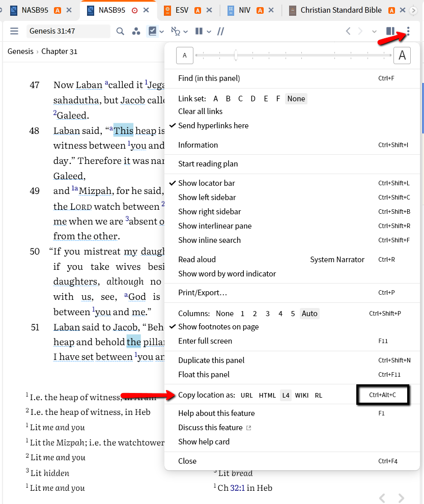Open the 32:1 footnote link
The height and width of the screenshot is (504, 424).
pos(237,488)
